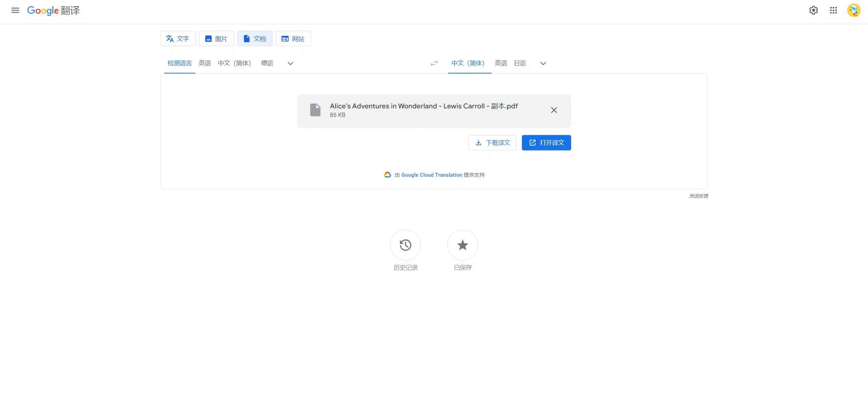Viewport: 868px width, 415px height.
Task: Select 日语 as target language
Action: click(520, 63)
